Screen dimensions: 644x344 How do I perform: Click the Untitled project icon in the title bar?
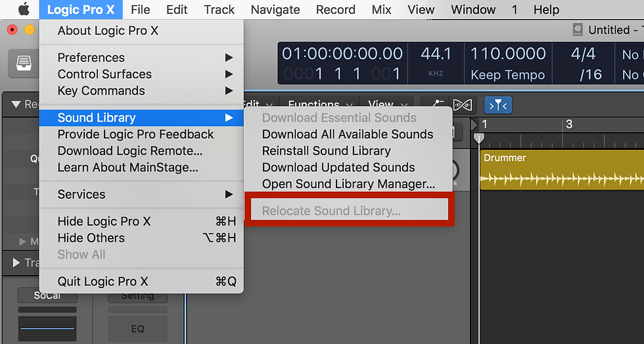(x=578, y=30)
